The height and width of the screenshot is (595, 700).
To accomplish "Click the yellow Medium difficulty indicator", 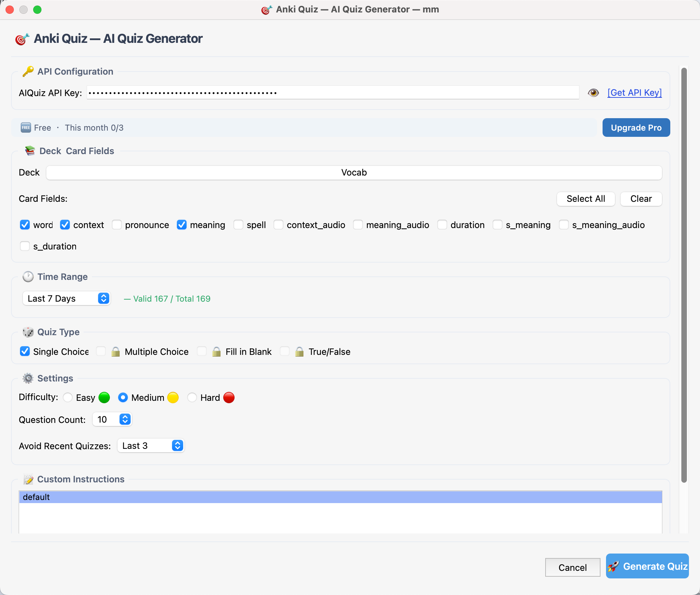I will pyautogui.click(x=173, y=398).
